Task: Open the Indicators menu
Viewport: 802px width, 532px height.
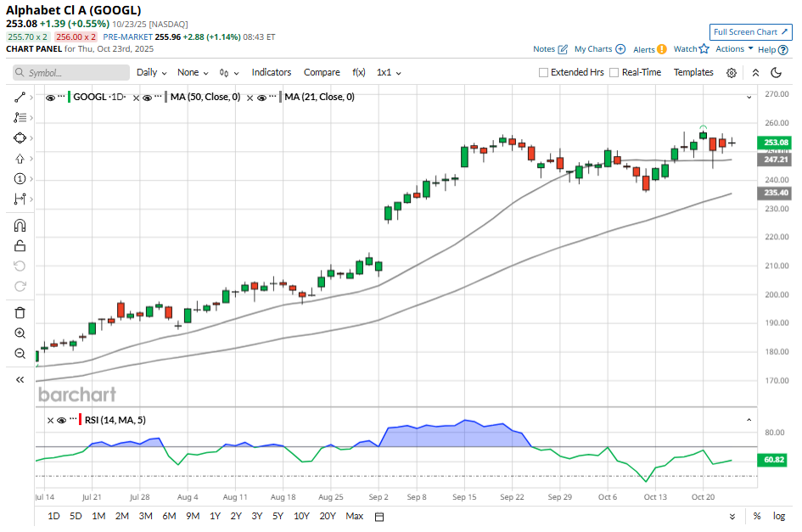Action: (x=271, y=73)
